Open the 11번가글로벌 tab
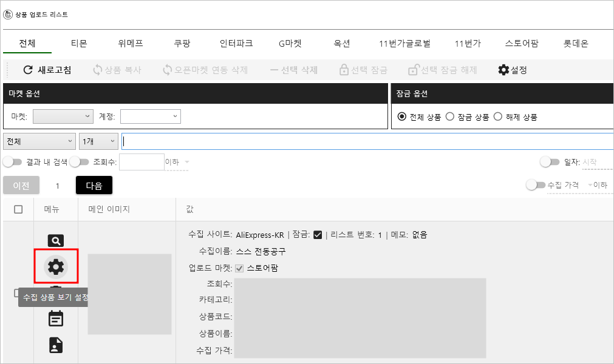 click(x=404, y=43)
